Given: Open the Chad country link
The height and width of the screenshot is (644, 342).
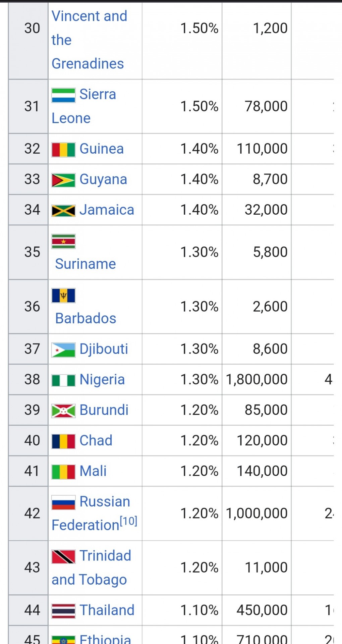Looking at the screenshot, I should 96,440.
